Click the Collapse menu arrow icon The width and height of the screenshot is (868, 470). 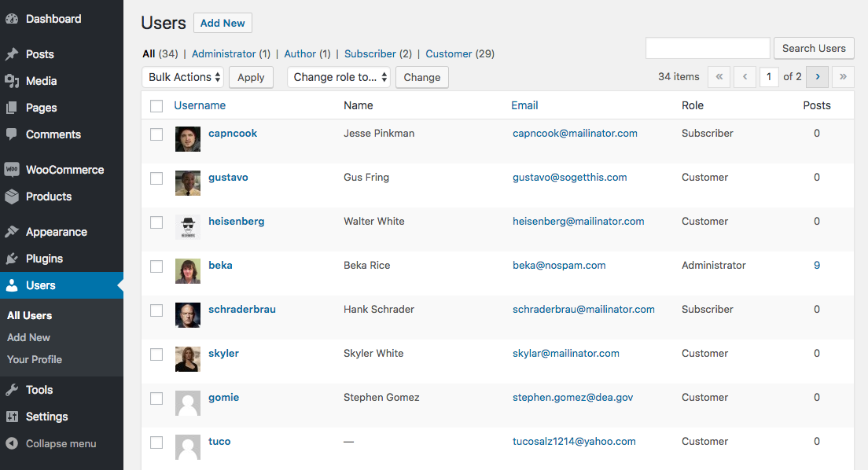pyautogui.click(x=12, y=443)
